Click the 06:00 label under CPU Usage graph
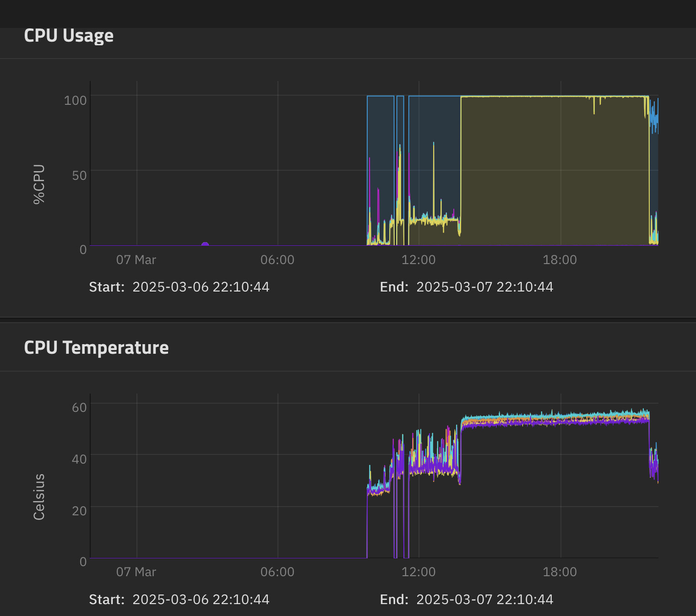This screenshot has height=616, width=696. 277,260
